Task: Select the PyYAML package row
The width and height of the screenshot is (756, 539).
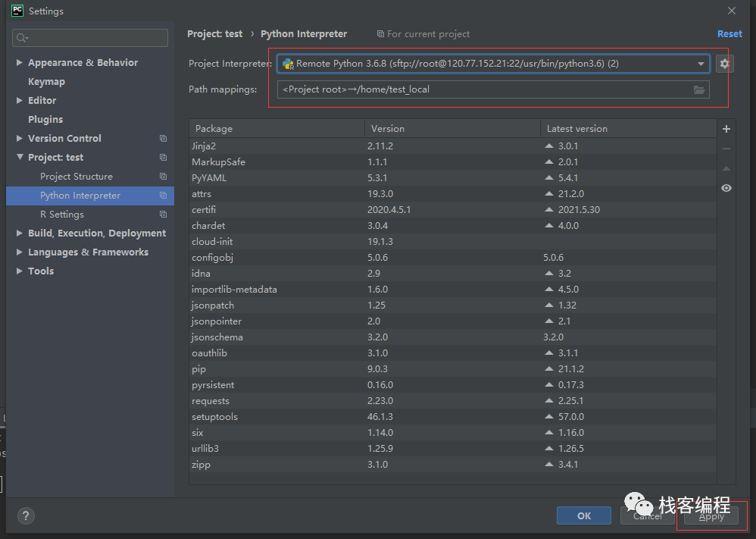Action: (x=453, y=177)
